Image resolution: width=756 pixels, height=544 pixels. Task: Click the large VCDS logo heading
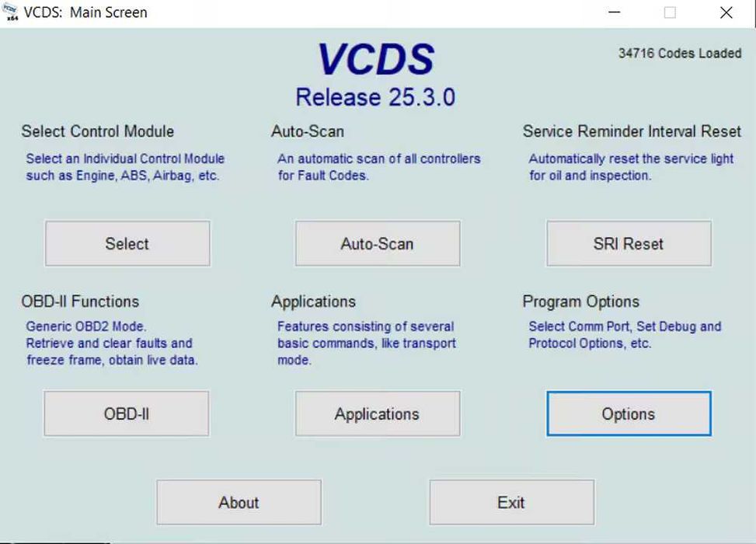tap(375, 59)
